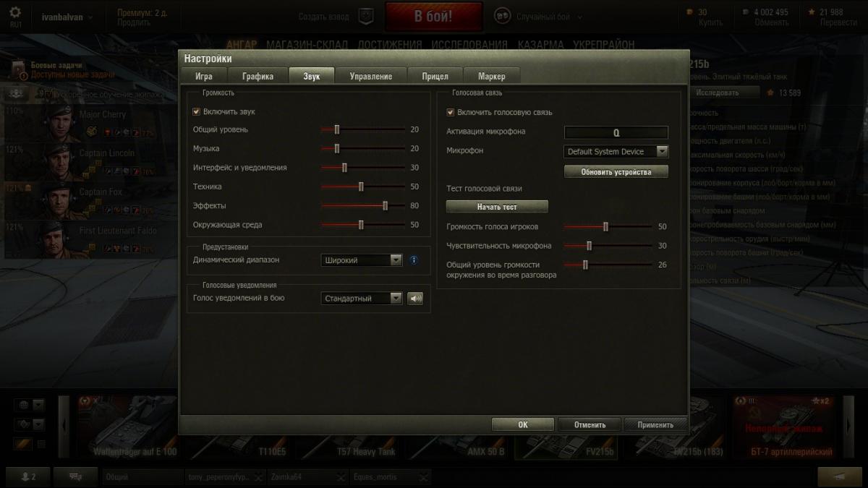Open the Общий chat channel tab
The height and width of the screenshot is (488, 868).
142,477
